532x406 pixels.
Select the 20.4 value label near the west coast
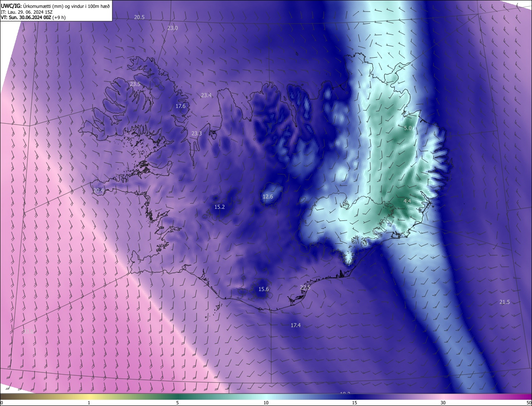(99, 190)
